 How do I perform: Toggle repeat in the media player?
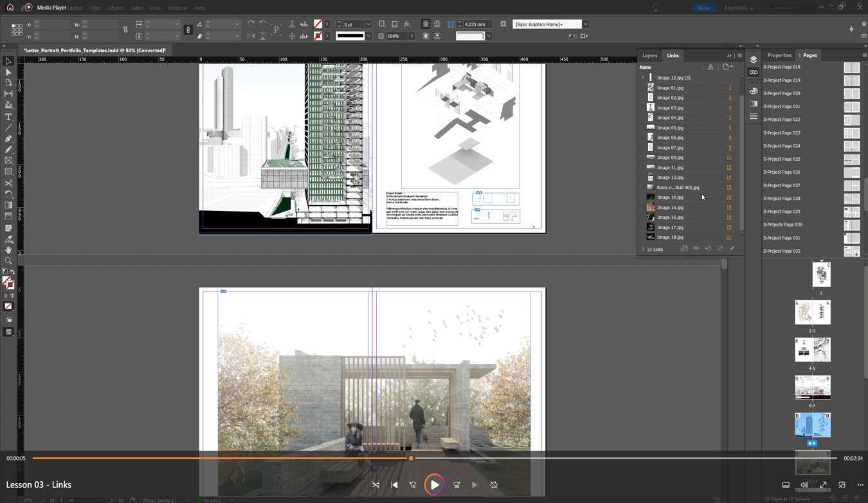tap(494, 485)
